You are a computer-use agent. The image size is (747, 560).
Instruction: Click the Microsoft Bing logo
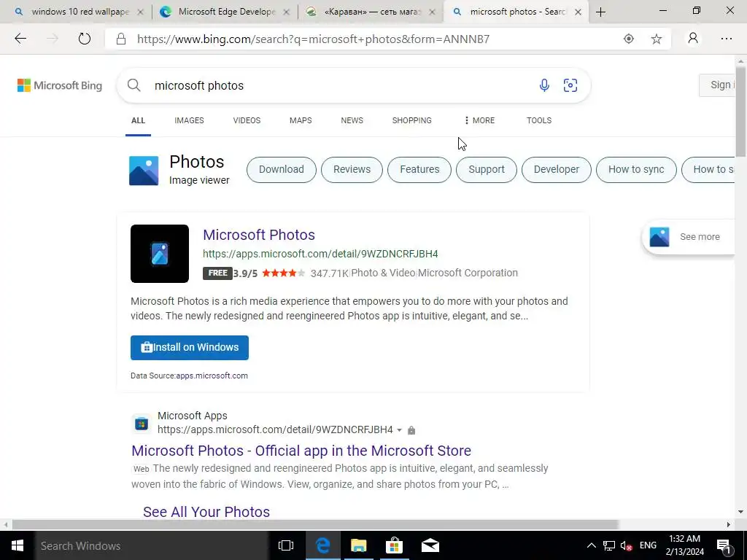tap(60, 86)
